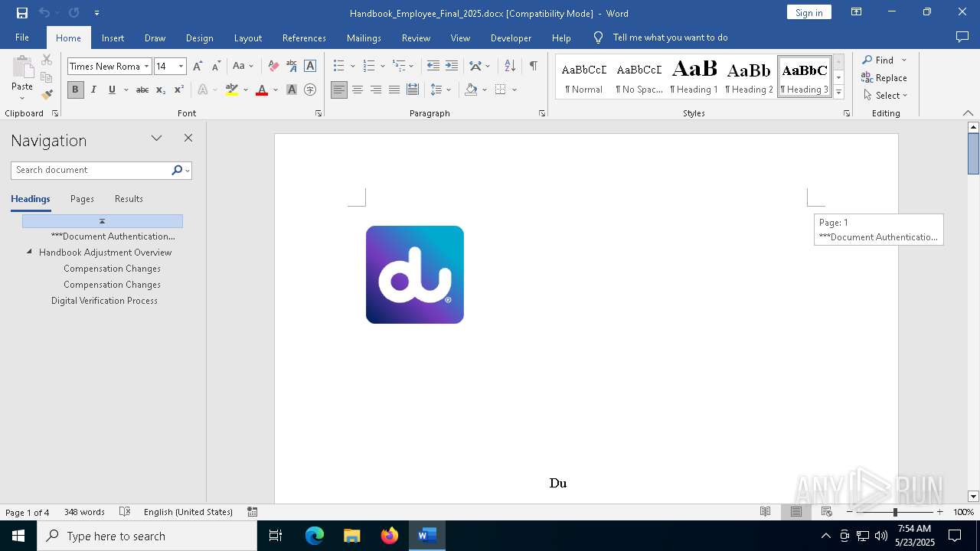Image resolution: width=980 pixels, height=551 pixels.
Task: Increase font size with Grow Font icon
Action: tap(198, 67)
